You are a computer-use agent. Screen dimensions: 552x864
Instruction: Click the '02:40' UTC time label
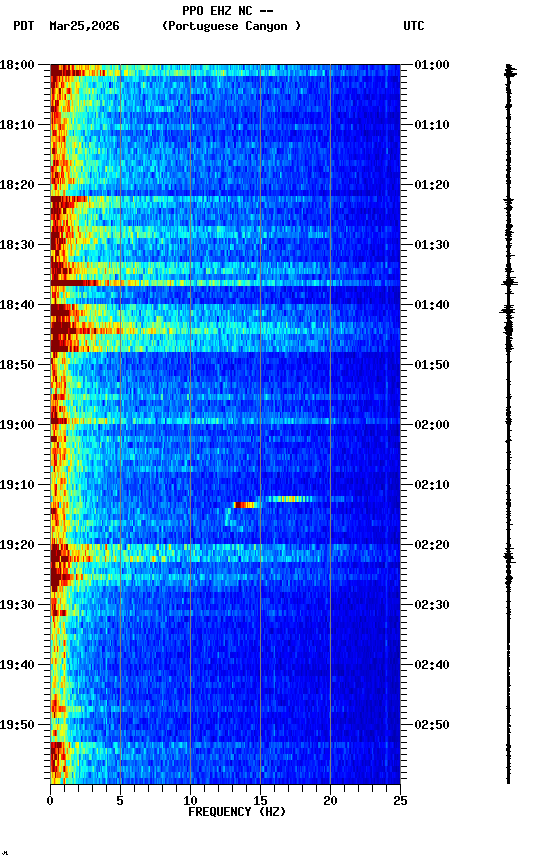pos(432,666)
